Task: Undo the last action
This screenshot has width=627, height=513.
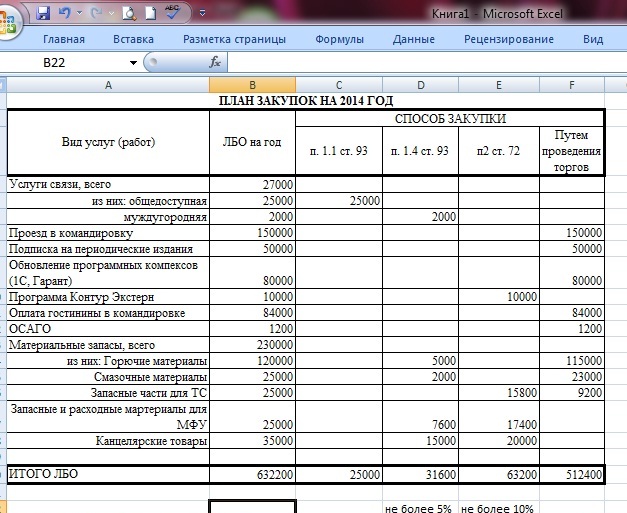Action: 65,14
